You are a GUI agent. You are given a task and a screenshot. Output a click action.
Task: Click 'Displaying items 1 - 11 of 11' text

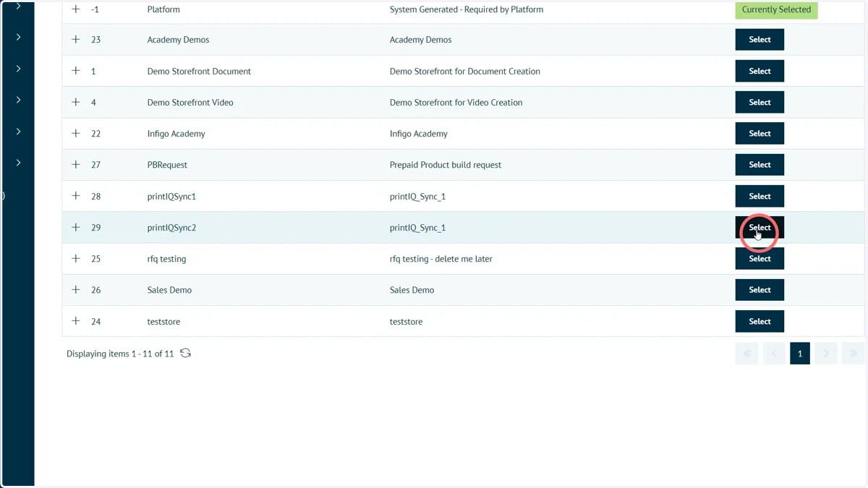coord(120,354)
